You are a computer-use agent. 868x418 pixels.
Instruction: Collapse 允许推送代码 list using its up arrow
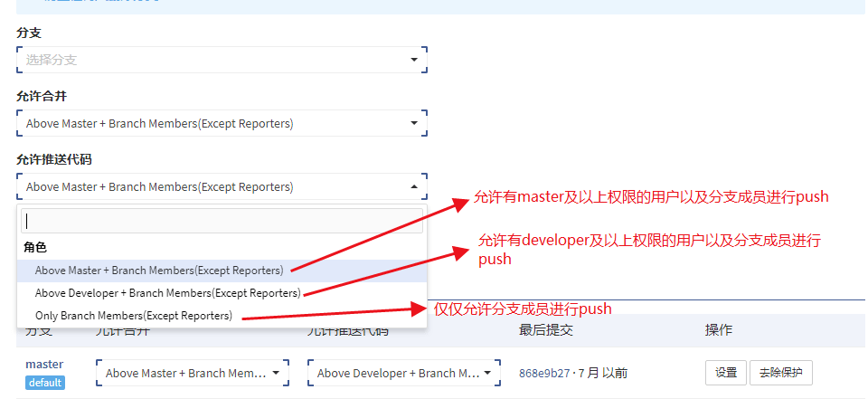coord(414,187)
